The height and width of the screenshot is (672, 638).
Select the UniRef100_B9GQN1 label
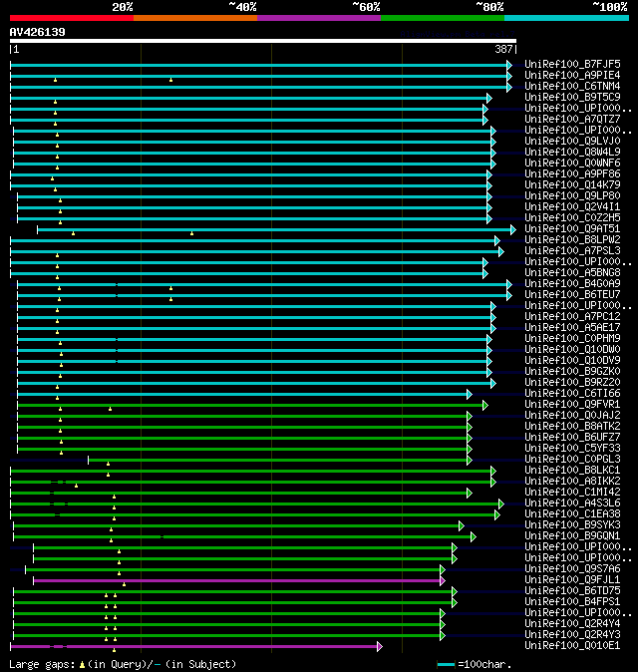(x=572, y=536)
